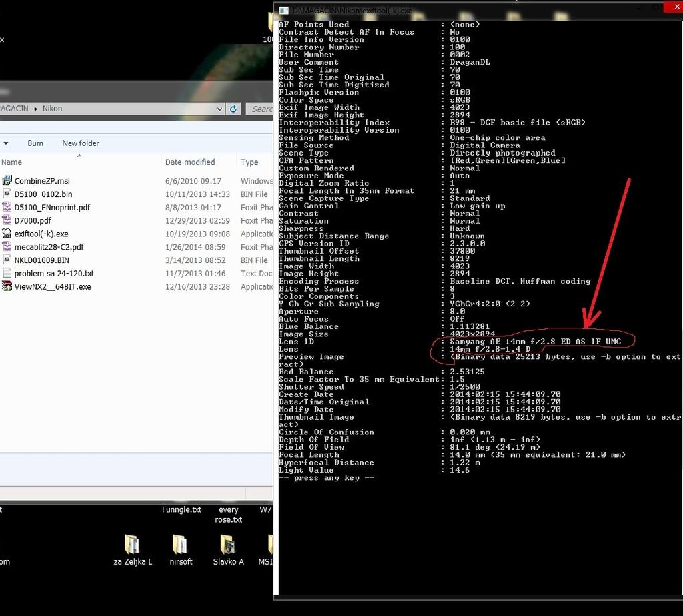The width and height of the screenshot is (683, 616).
Task: Click Burn in the Explorer toolbar
Action: (35, 143)
